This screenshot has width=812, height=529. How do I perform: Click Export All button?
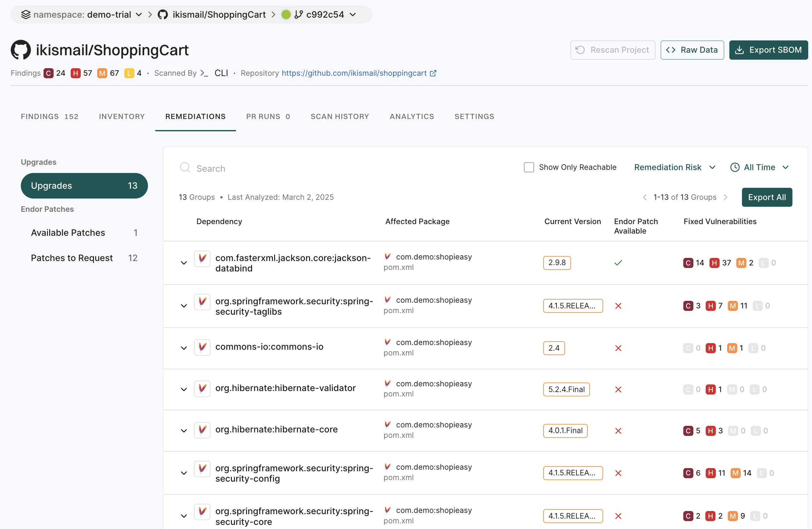point(767,197)
